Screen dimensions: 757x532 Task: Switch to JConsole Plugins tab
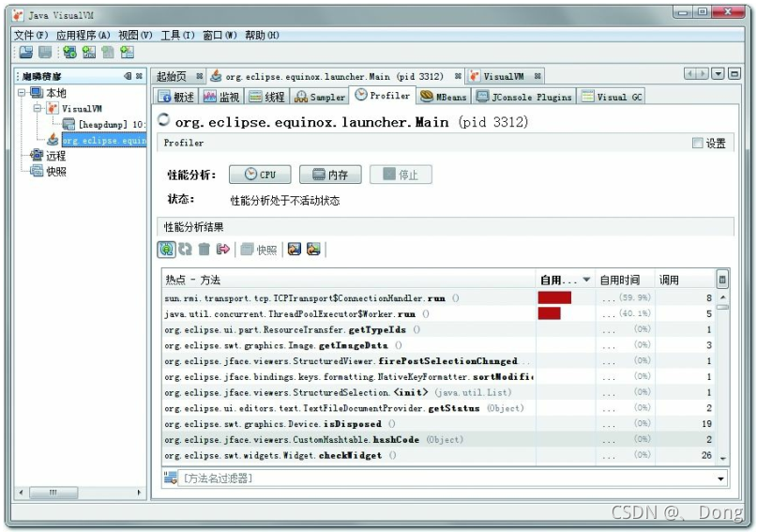pos(524,97)
